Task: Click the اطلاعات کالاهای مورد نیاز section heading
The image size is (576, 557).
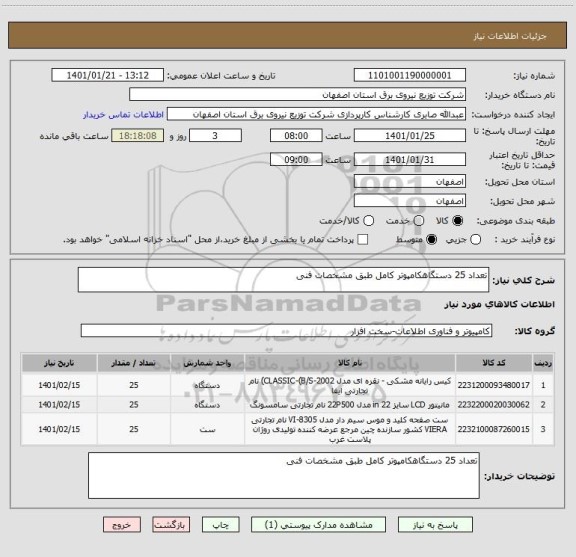Action: [x=499, y=304]
